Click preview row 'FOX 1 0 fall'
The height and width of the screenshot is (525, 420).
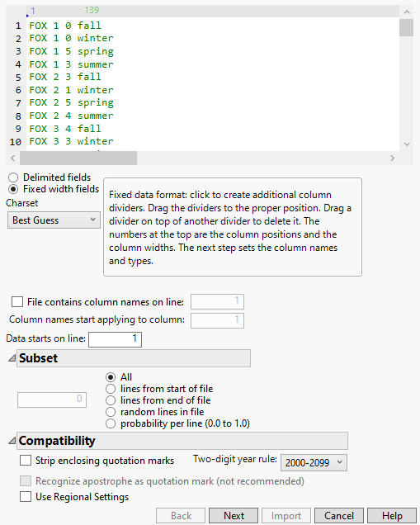pyautogui.click(x=65, y=26)
